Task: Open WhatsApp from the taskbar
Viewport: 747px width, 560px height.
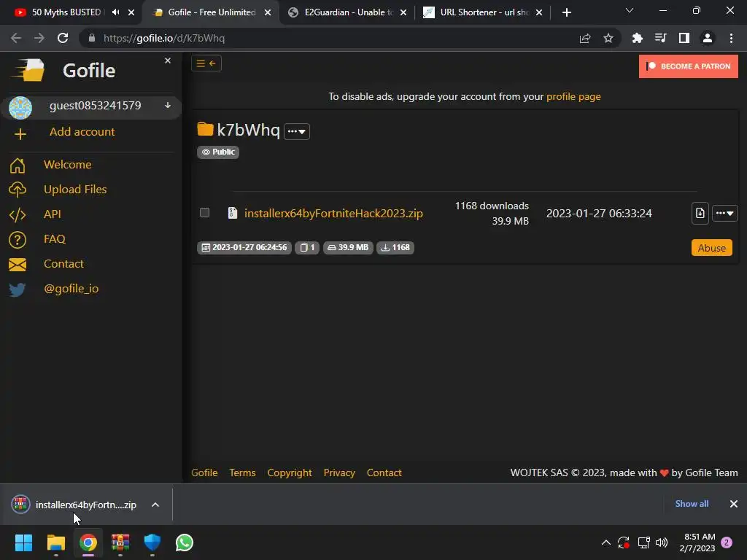Action: coord(185,542)
